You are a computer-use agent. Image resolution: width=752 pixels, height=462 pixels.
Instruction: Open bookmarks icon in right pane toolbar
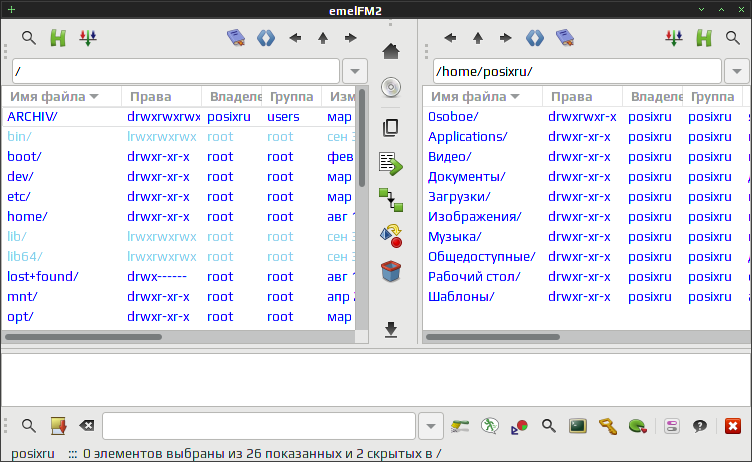[x=565, y=38]
